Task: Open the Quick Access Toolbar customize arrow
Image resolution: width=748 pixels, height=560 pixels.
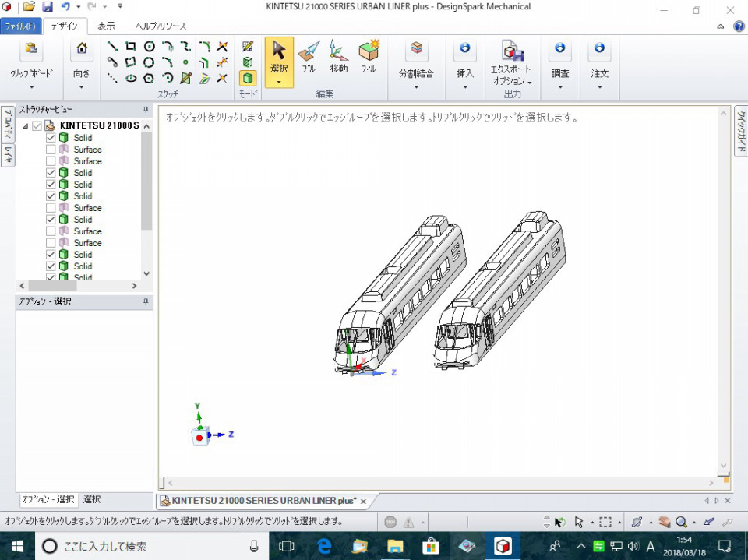Action: [120, 7]
